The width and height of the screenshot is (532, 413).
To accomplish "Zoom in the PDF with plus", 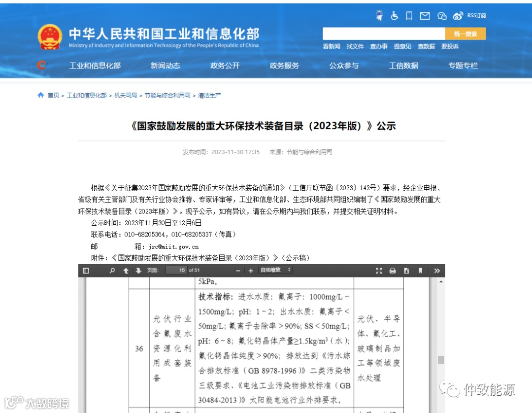I will (x=251, y=271).
